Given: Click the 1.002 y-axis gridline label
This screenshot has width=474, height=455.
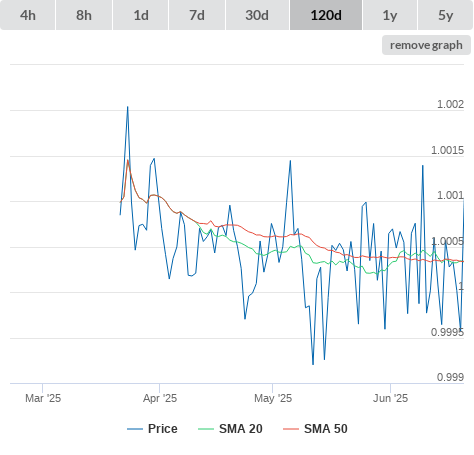Looking at the screenshot, I should click(450, 104).
